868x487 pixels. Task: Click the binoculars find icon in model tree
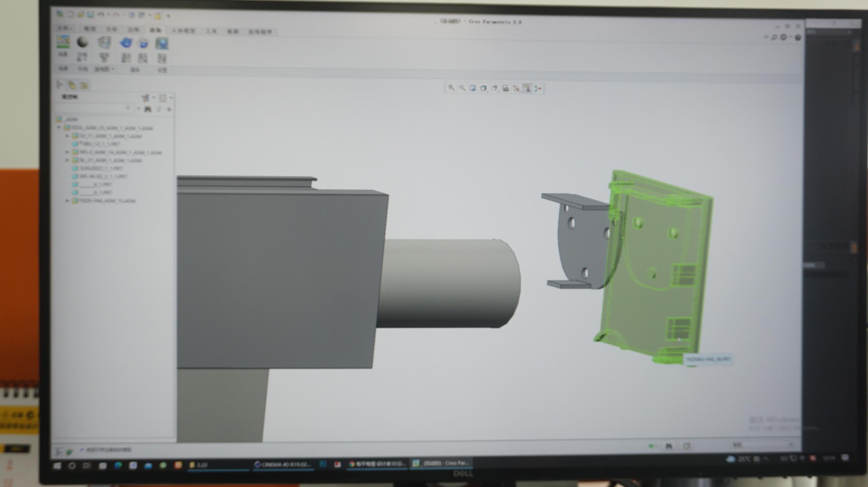pyautogui.click(x=148, y=109)
